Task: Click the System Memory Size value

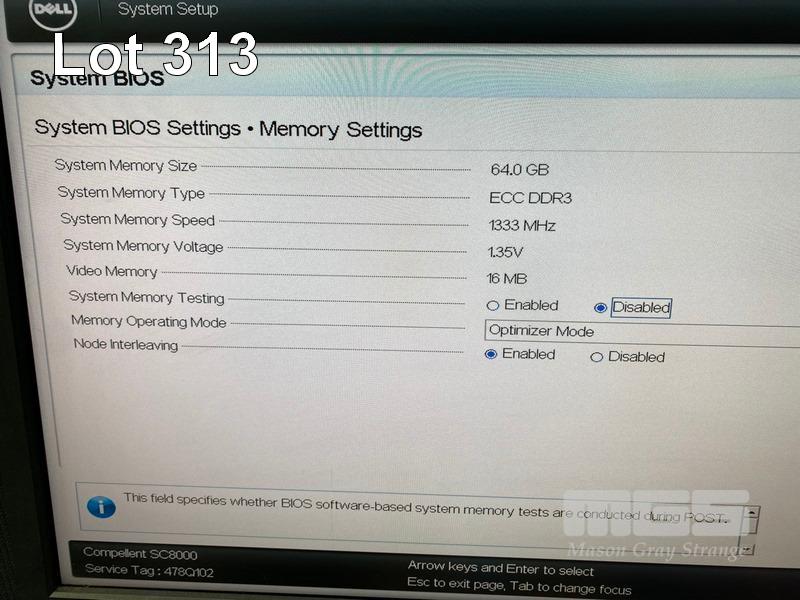Action: [x=519, y=169]
